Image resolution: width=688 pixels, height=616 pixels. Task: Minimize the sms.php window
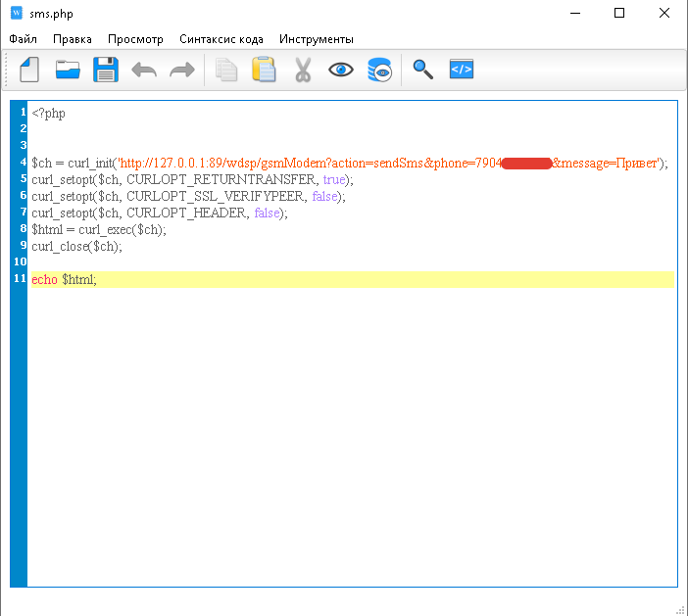575,13
